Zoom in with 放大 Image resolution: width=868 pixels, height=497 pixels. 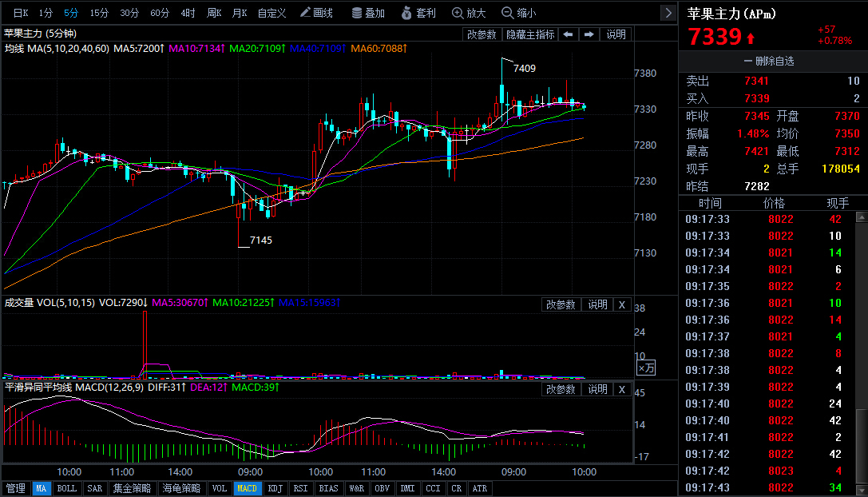click(469, 13)
